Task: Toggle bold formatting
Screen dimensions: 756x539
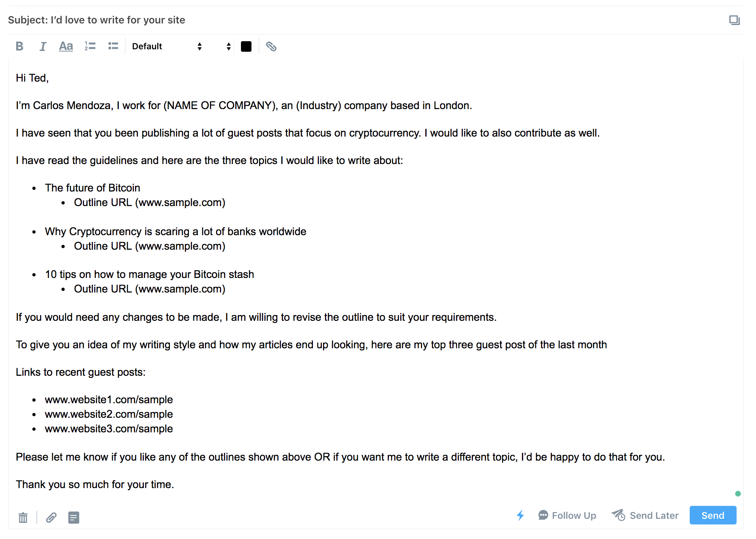Action: [19, 46]
